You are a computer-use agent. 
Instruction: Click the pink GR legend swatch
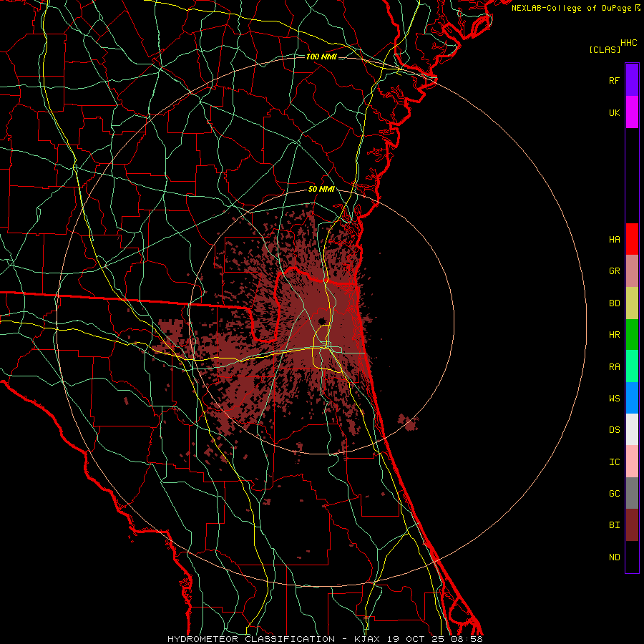(632, 271)
